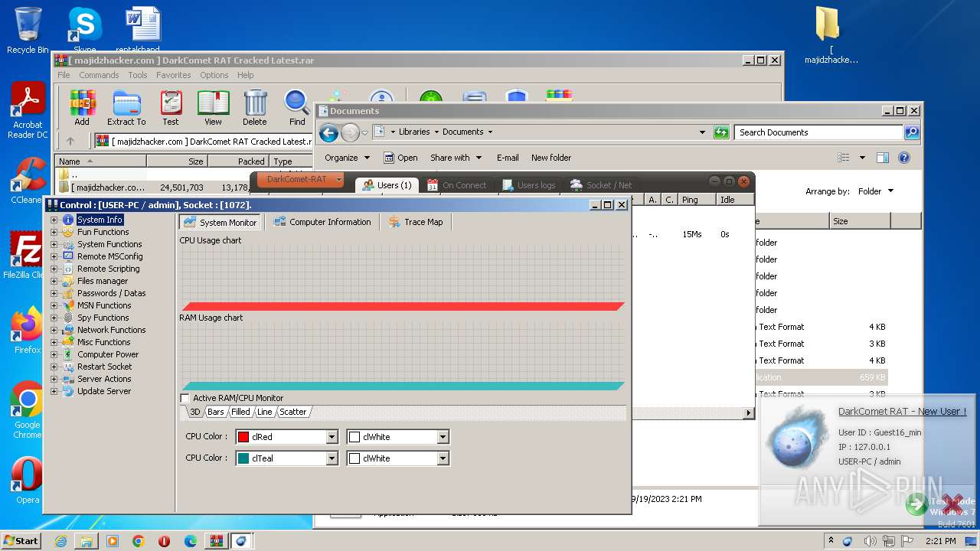The image size is (980, 551).
Task: Open Firefox desktop shortcut
Action: pyautogui.click(x=28, y=331)
